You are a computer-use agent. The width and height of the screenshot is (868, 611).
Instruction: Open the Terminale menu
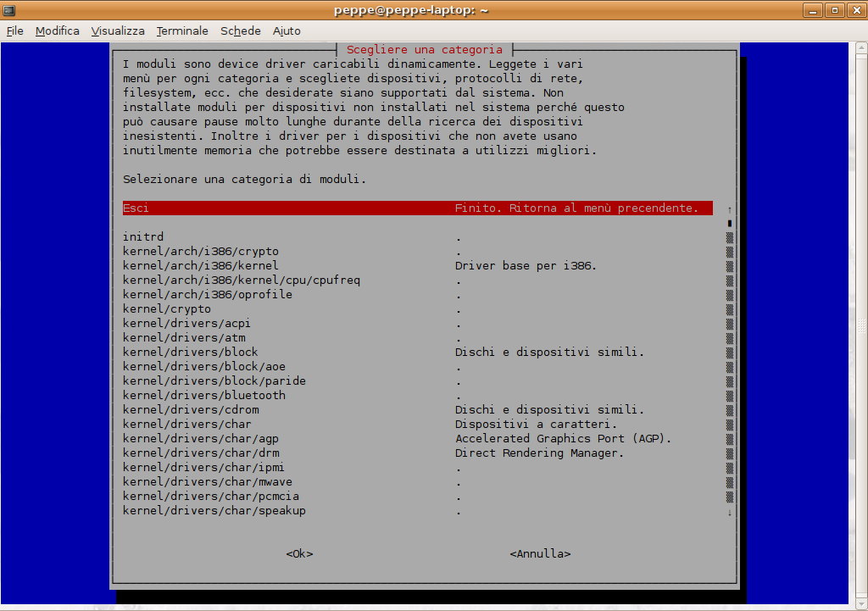181,31
